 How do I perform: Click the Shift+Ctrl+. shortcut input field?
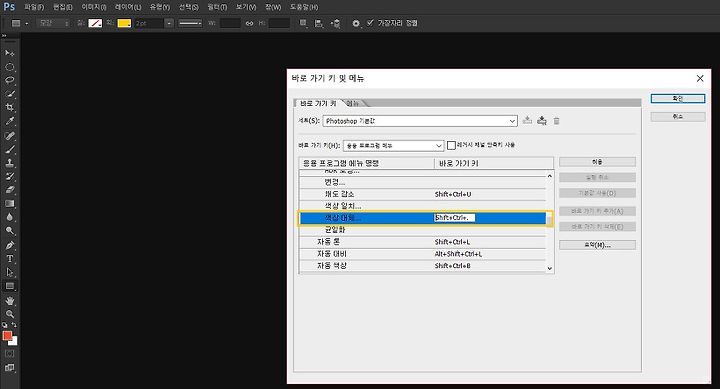pyautogui.click(x=454, y=218)
